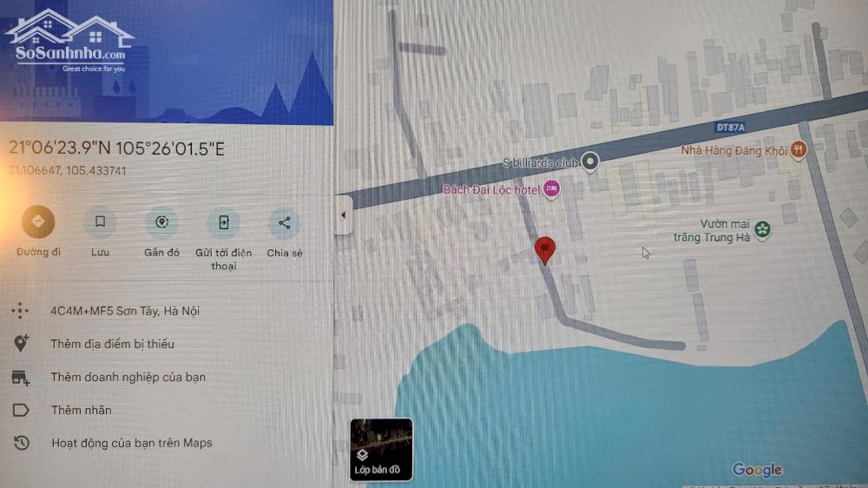
Task: Open Hoạt động của bạn trên Maps
Action: coord(131,443)
